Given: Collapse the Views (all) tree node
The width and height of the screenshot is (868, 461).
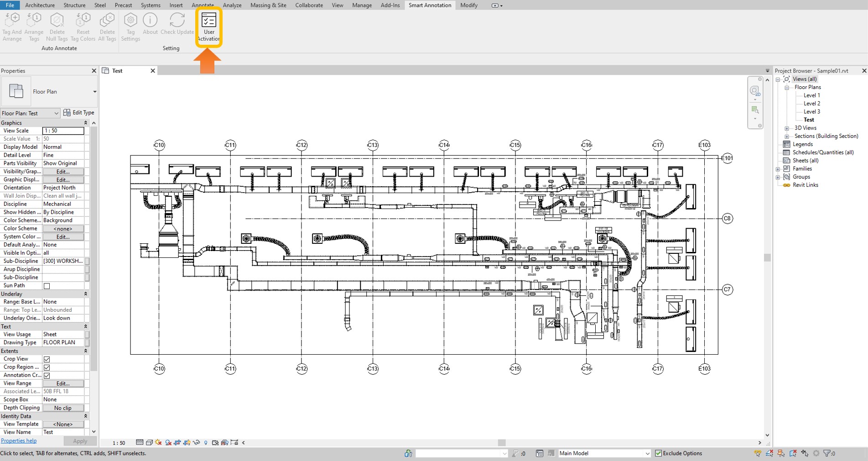Looking at the screenshot, I should tap(778, 79).
